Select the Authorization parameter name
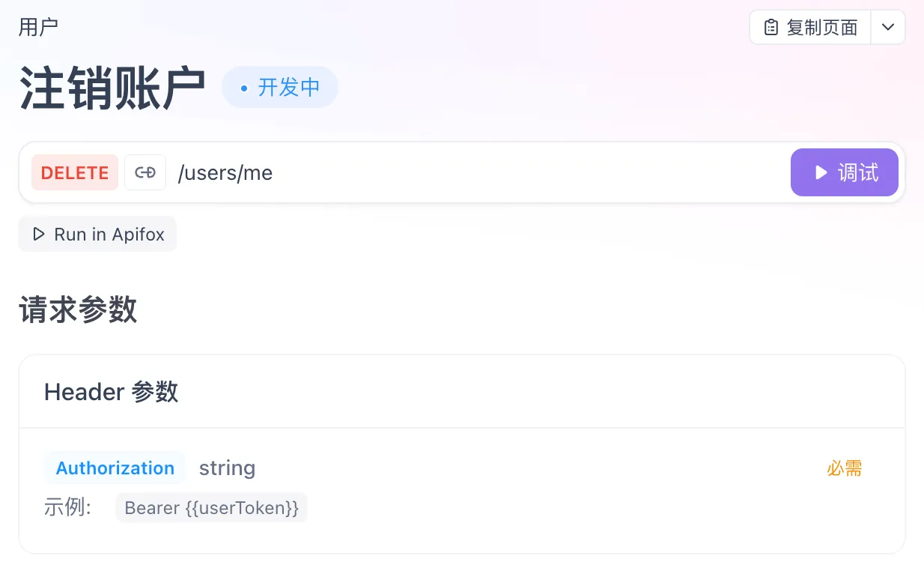The height and width of the screenshot is (565, 924). click(x=115, y=468)
